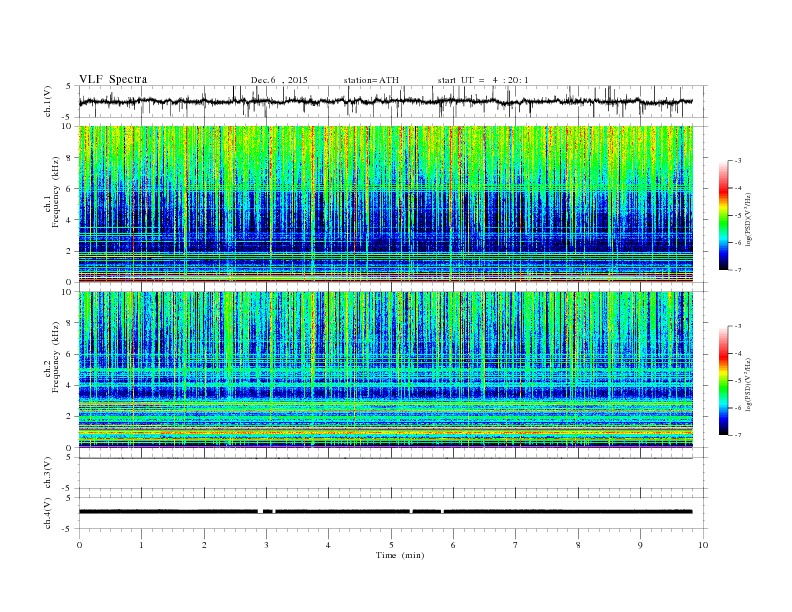Click the ch.1 spectrogram plot

(386, 204)
